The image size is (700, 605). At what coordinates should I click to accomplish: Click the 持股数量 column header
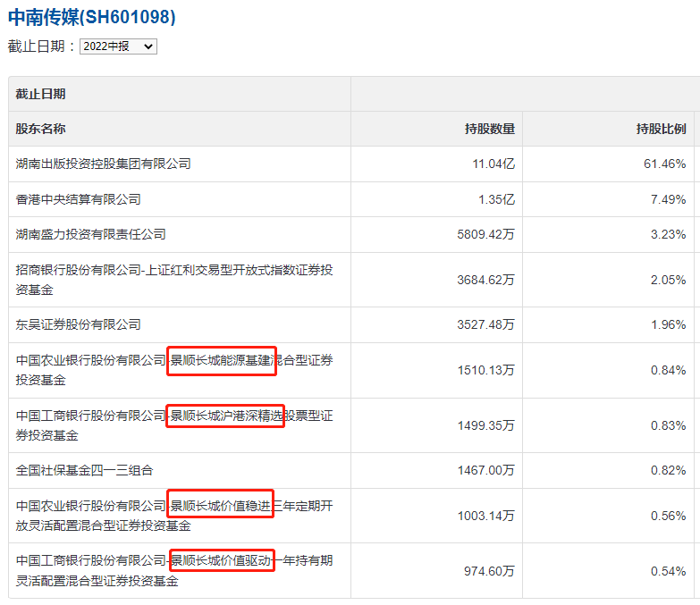point(490,129)
